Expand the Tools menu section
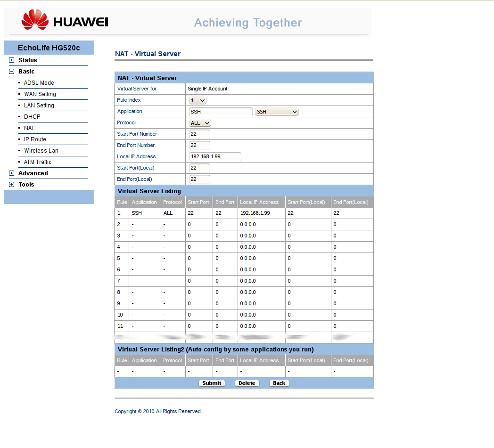Viewport: 494px width, 448px height. coord(12,185)
